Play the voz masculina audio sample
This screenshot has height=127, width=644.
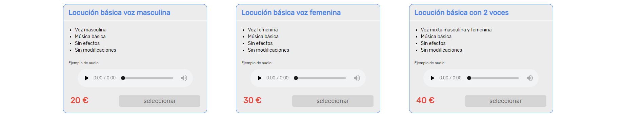(86, 78)
